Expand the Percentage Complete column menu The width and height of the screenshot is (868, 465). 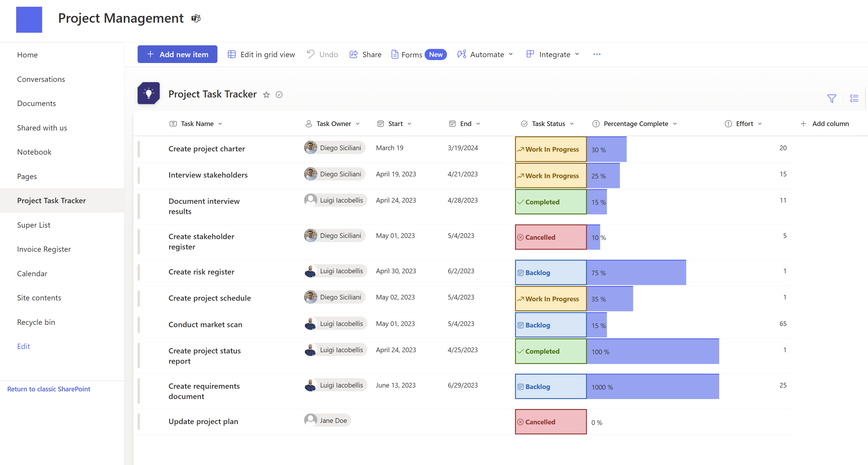click(675, 124)
